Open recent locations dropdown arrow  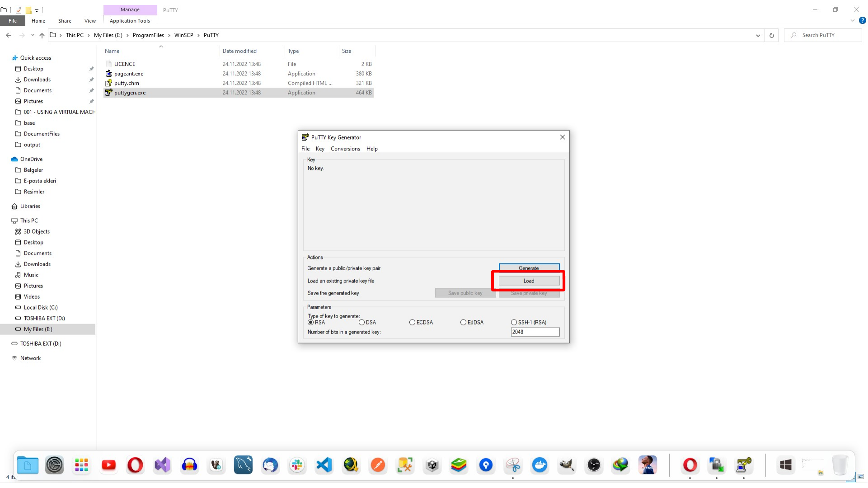tap(33, 35)
